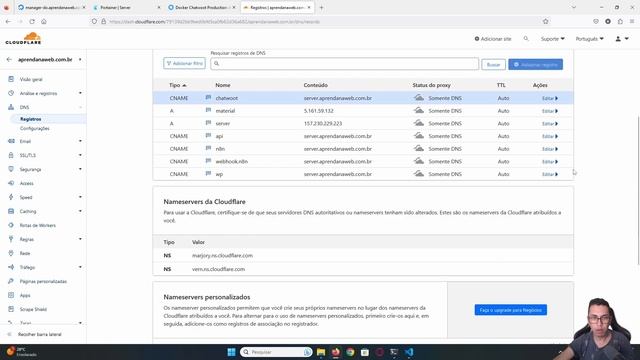Click Editar for n8n record

click(550, 149)
